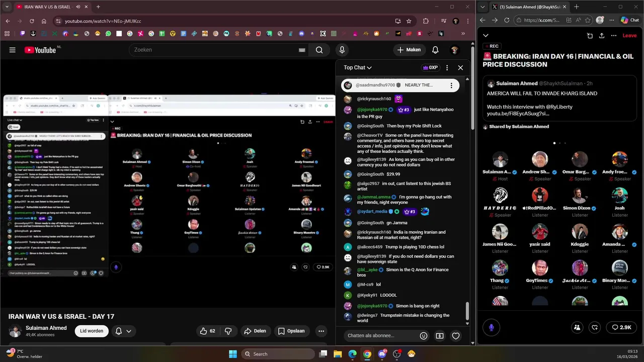644x362 pixels.
Task: Close the YouTube live chat panel
Action: (460, 67)
